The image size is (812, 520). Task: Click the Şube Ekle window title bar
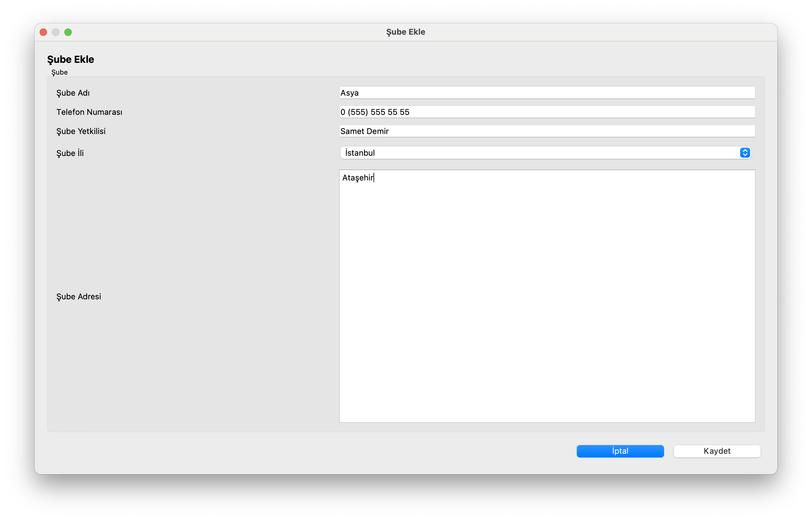click(405, 32)
